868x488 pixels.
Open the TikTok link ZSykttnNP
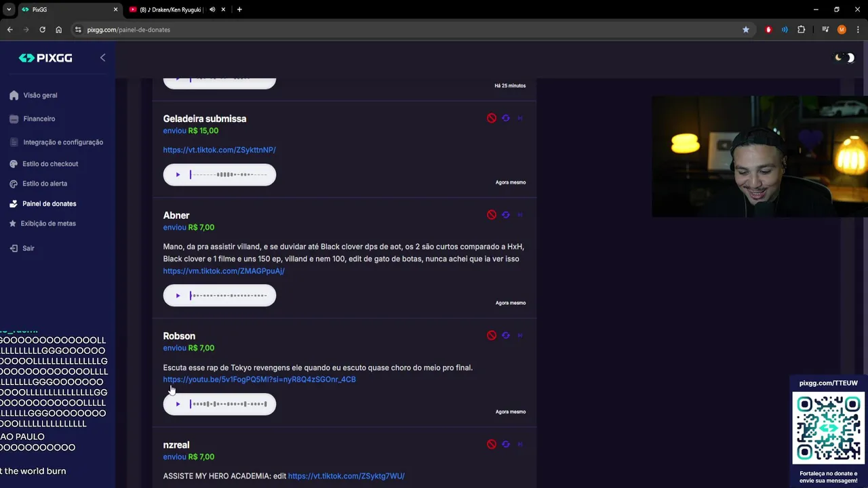pos(219,150)
